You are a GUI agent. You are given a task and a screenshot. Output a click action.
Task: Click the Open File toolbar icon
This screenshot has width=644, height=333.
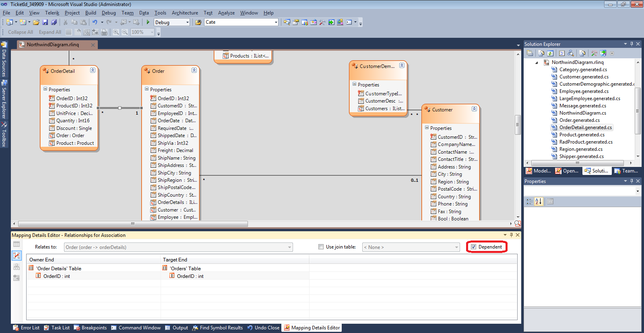pos(36,22)
